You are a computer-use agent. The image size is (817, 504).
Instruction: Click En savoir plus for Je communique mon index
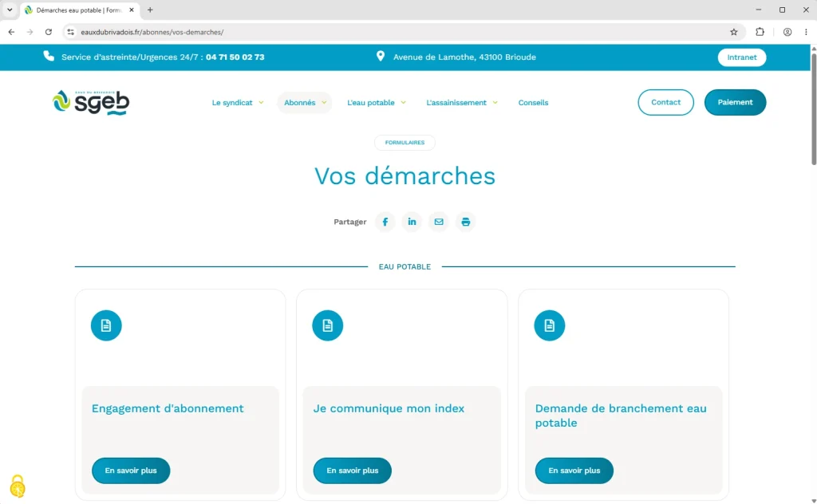[352, 471]
